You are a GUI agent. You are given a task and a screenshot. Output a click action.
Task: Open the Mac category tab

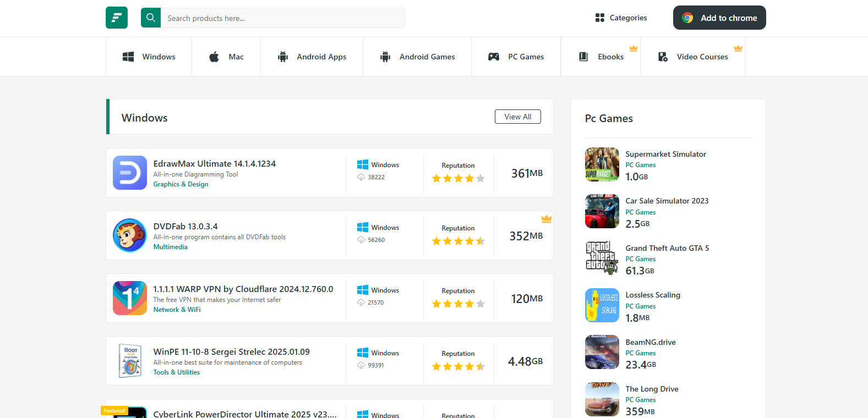(x=226, y=57)
